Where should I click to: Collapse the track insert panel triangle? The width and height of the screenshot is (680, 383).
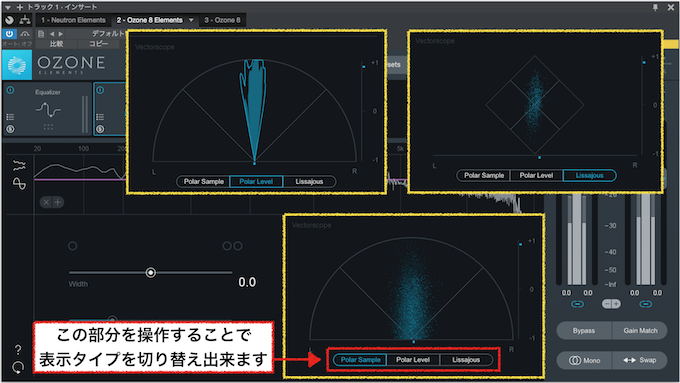7,7
